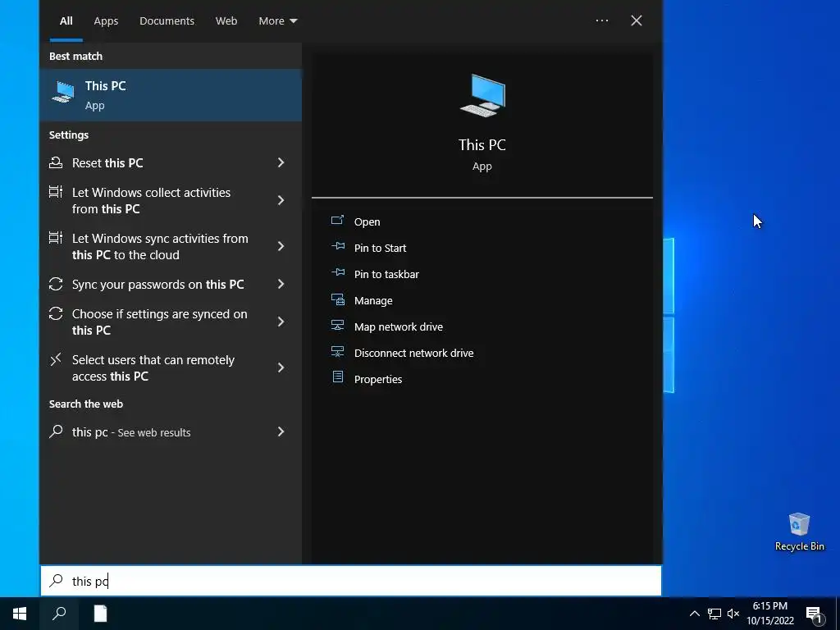
Task: Click the Disconnect network drive icon
Action: point(337,351)
